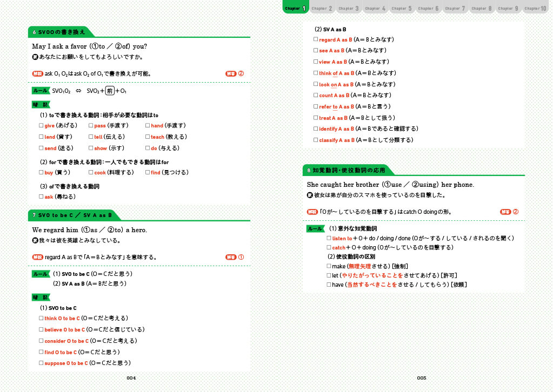
Task: Check the box next to give (あげる)
Action: [41, 125]
